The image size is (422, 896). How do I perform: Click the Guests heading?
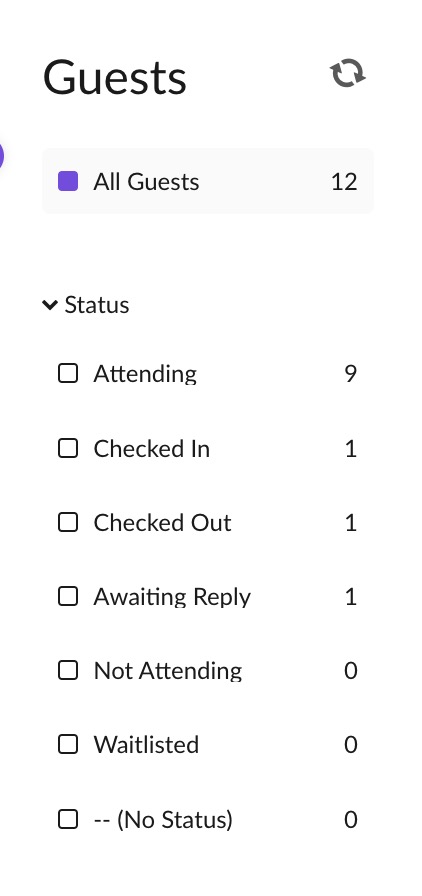coord(115,78)
